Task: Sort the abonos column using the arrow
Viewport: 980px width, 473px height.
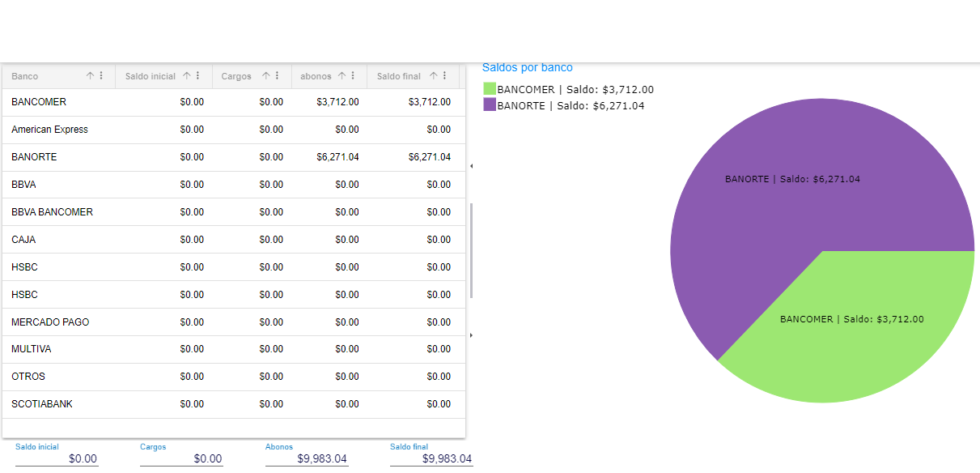Action: [342, 76]
